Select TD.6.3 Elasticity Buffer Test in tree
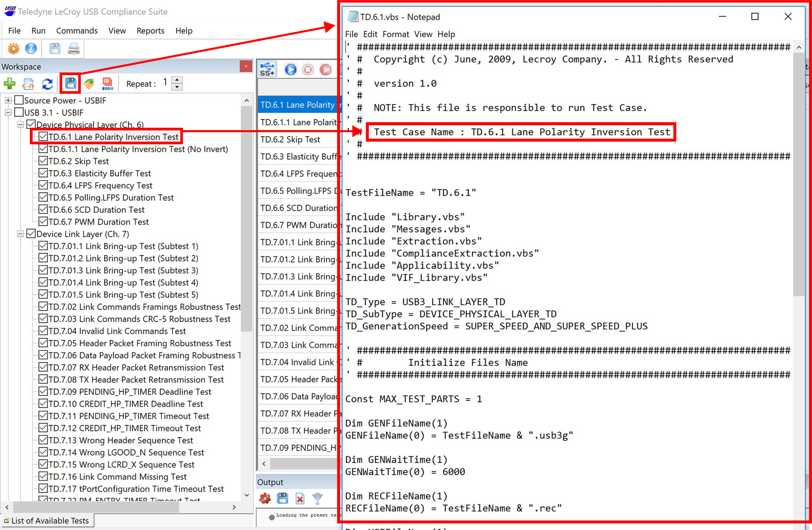Viewport: 812px width, 530px height. [100, 173]
